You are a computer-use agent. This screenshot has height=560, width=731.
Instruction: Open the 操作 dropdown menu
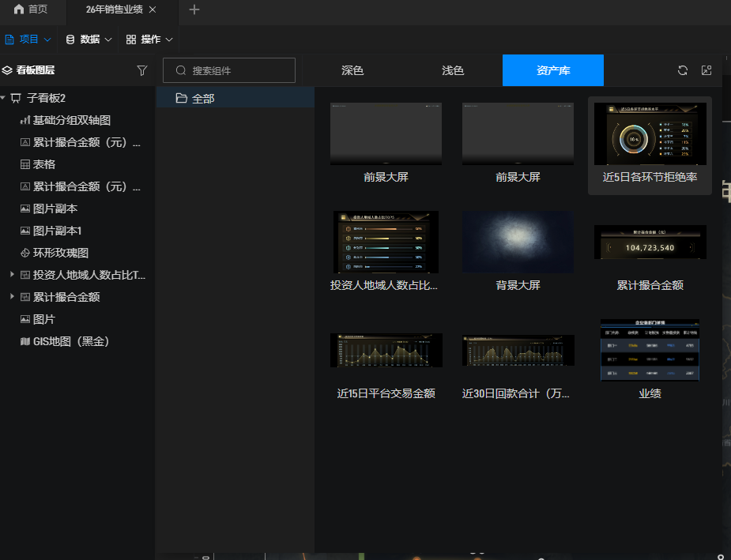point(149,39)
